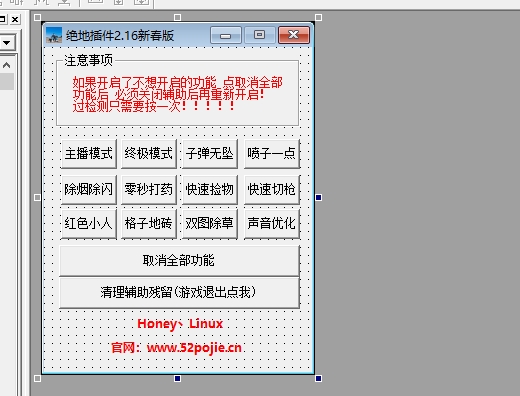This screenshot has height=396, width=520.
Task: Click the 双图除草 button
Action: pos(210,224)
